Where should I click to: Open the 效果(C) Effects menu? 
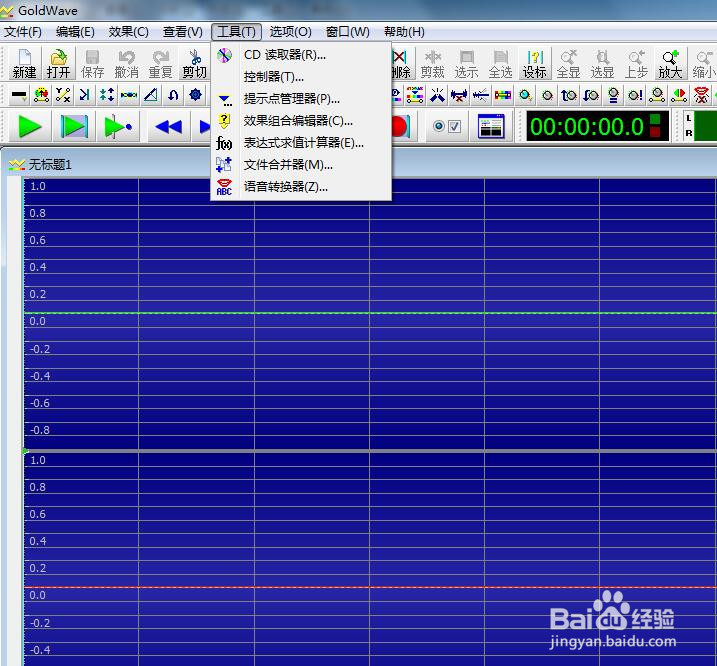click(x=128, y=32)
